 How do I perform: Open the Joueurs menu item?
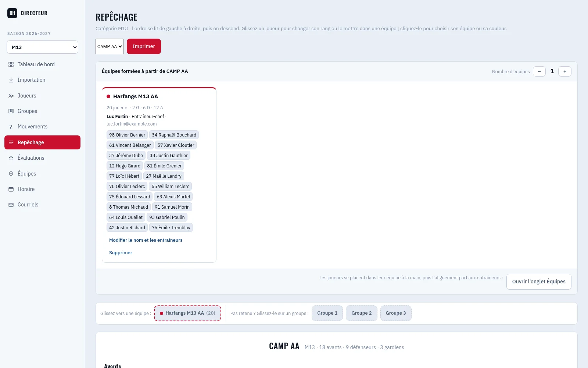(43, 96)
